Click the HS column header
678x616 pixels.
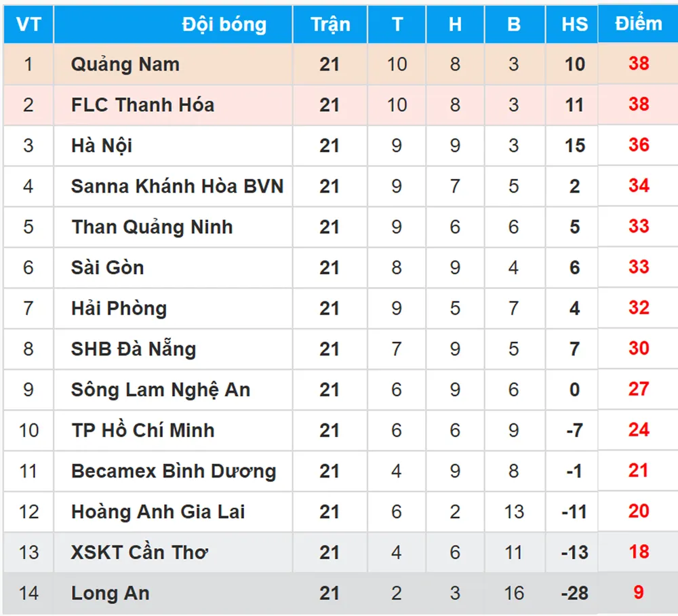pos(574,25)
